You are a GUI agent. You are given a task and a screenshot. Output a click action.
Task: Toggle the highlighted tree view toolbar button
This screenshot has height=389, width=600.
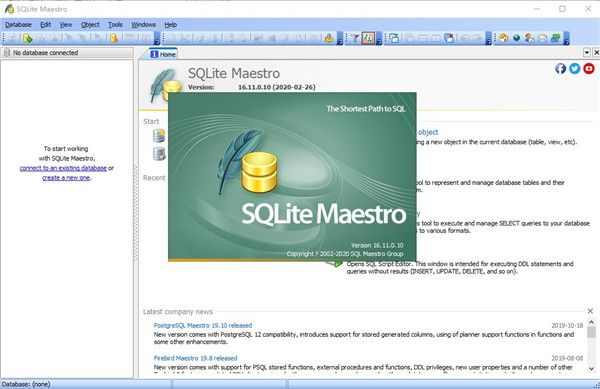tap(368, 38)
